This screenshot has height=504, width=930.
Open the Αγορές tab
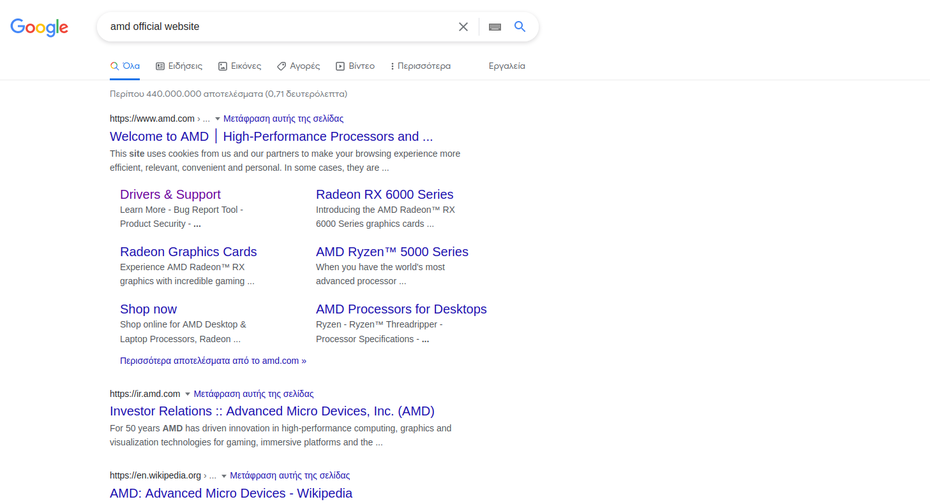pyautogui.click(x=298, y=66)
